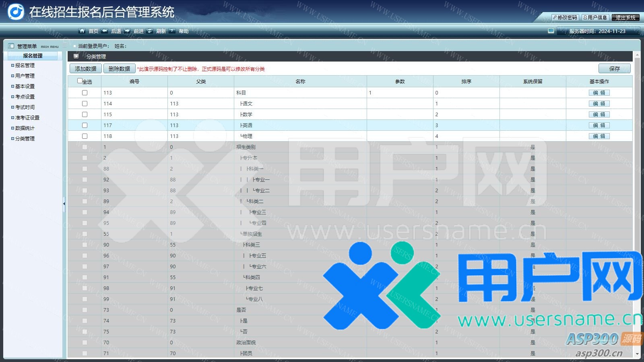The height and width of the screenshot is (362, 644).
Task: Expand the 考点设置 sidebar item
Action: [x=25, y=97]
